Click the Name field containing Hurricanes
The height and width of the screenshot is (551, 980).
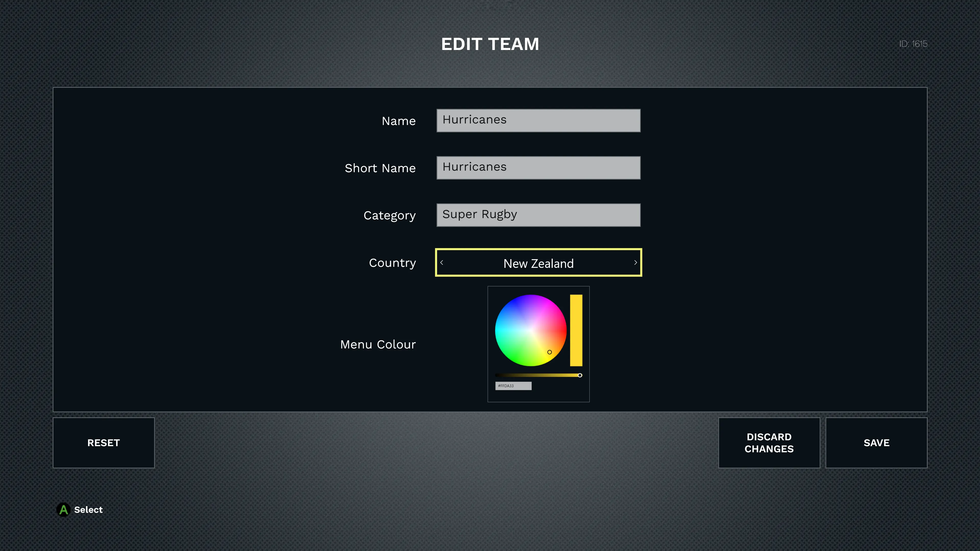coord(538,121)
